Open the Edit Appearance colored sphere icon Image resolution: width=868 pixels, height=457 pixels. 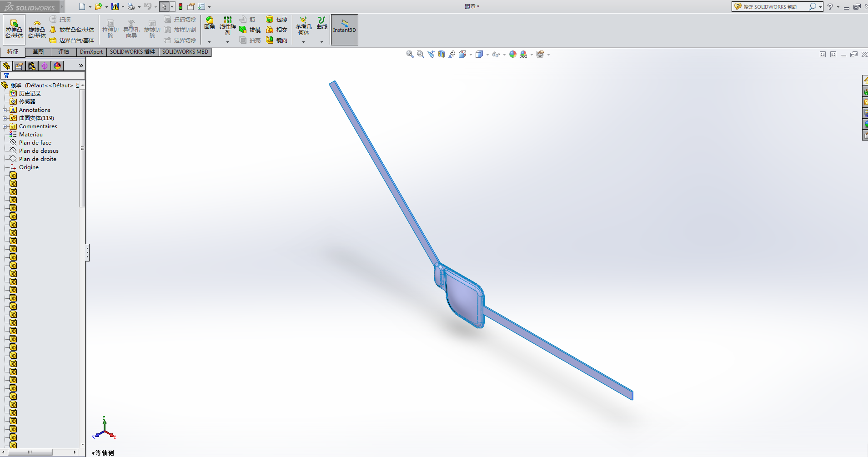[513, 54]
